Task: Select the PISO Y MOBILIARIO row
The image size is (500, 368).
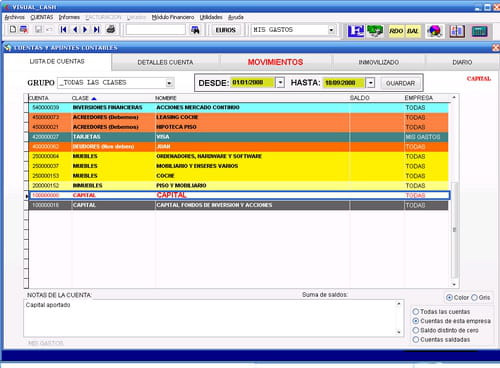Action: point(239,186)
